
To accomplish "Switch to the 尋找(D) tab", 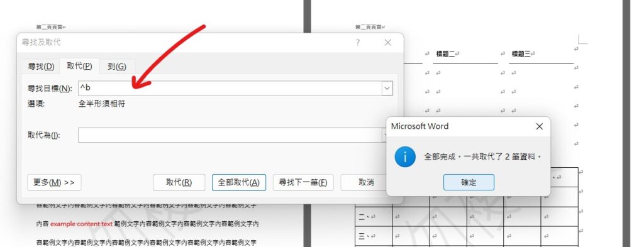I will coord(41,67).
